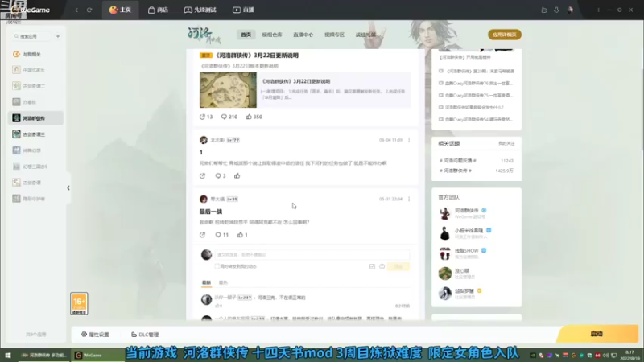The width and height of the screenshot is (644, 362).
Task: Switch to the 直播中心 tab
Action: [x=303, y=35]
